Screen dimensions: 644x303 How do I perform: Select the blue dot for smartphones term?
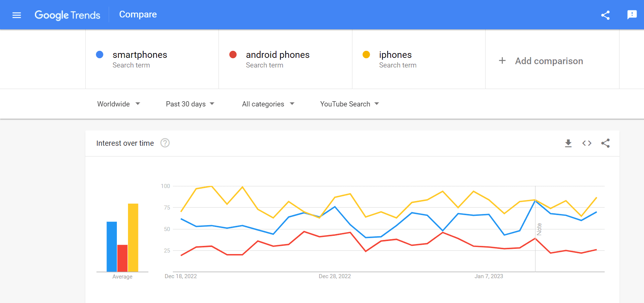coord(99,54)
